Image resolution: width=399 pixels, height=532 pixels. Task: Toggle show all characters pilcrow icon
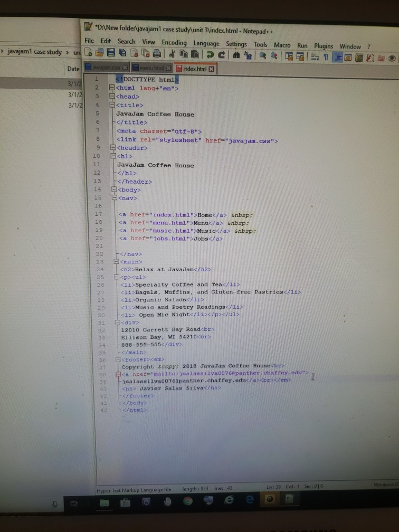326,57
